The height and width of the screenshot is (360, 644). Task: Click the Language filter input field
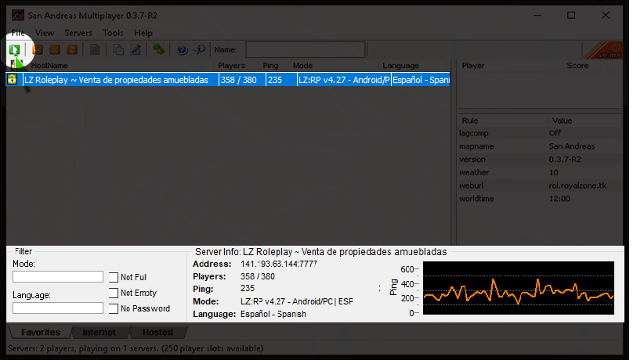click(x=58, y=308)
